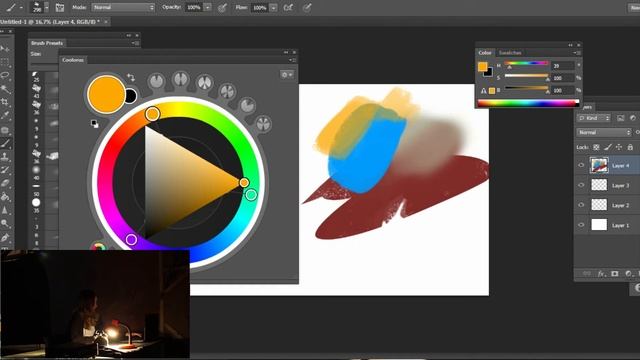The height and width of the screenshot is (360, 640).
Task: Collapse the Coolorus panel with double arrows
Action: (x=286, y=52)
